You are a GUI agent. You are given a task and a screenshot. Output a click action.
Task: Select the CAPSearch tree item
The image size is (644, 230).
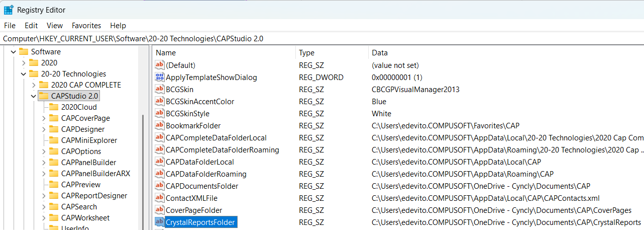(79, 207)
